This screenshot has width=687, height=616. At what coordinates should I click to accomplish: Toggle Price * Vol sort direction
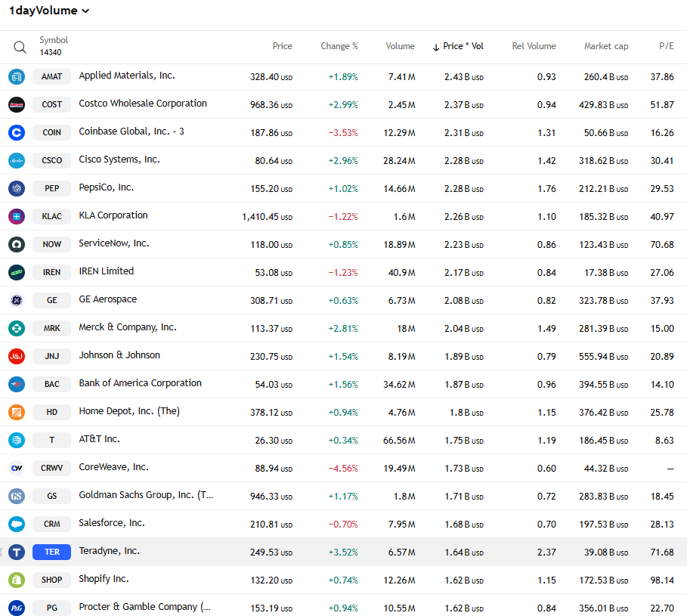[x=458, y=46]
